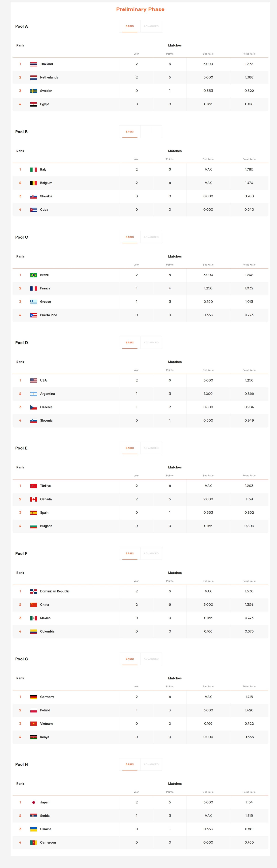
Task: Select the Japan flag icon
Action: click(34, 802)
